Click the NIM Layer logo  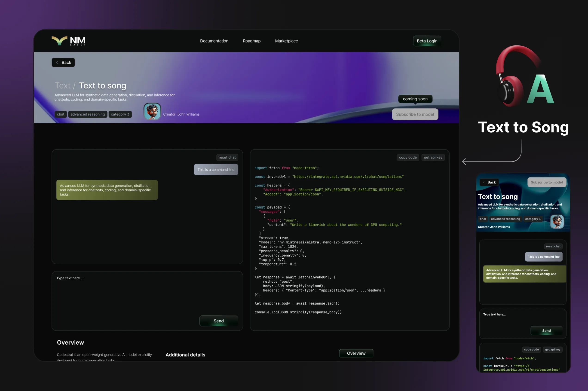click(68, 41)
